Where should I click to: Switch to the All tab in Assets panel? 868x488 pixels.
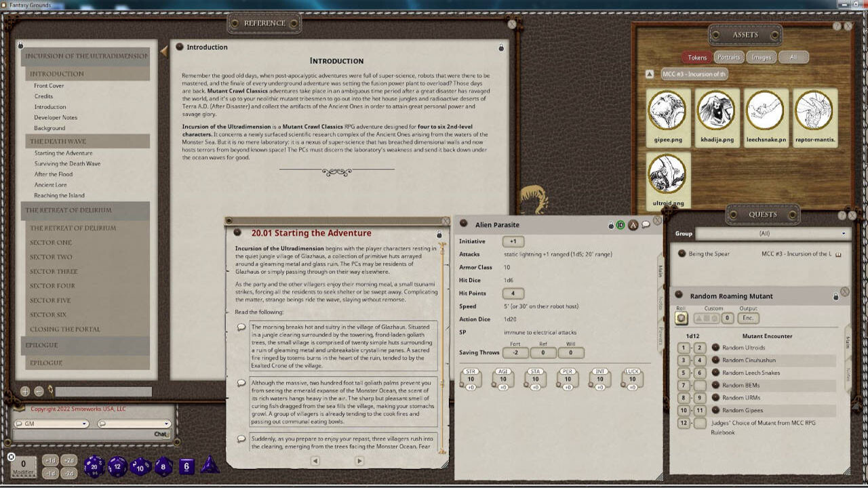(794, 57)
